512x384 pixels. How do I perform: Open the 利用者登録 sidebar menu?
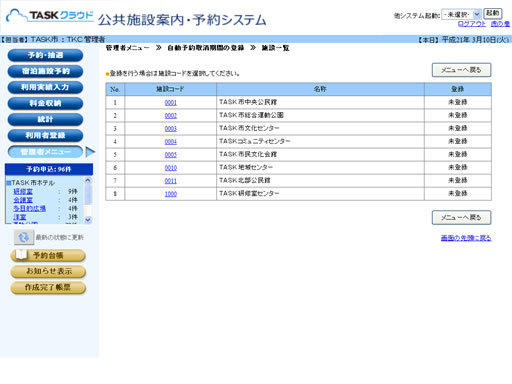point(45,135)
